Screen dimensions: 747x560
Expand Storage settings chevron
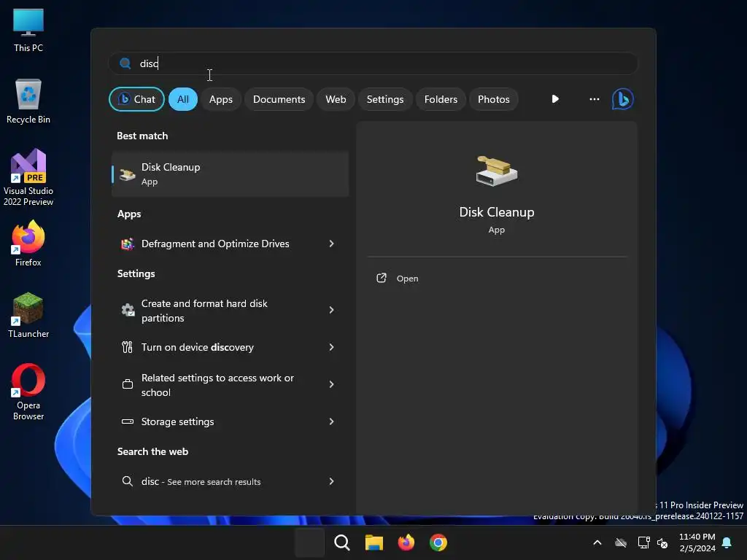[332, 421]
